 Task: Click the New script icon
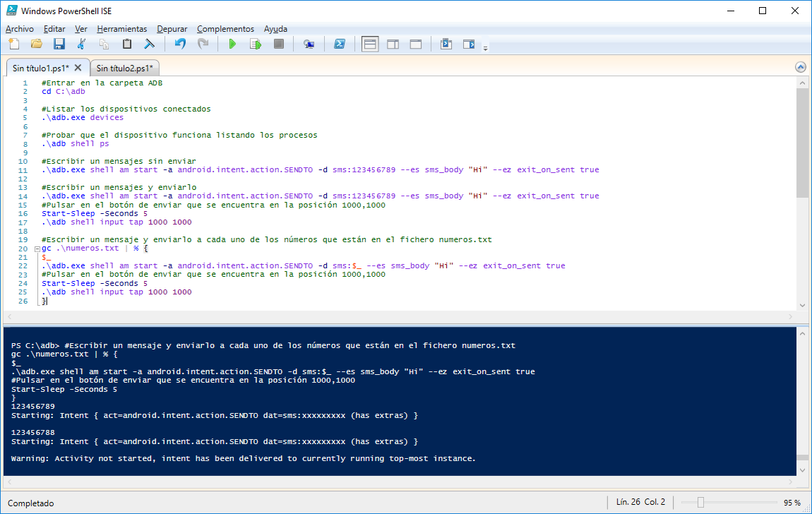coord(14,44)
